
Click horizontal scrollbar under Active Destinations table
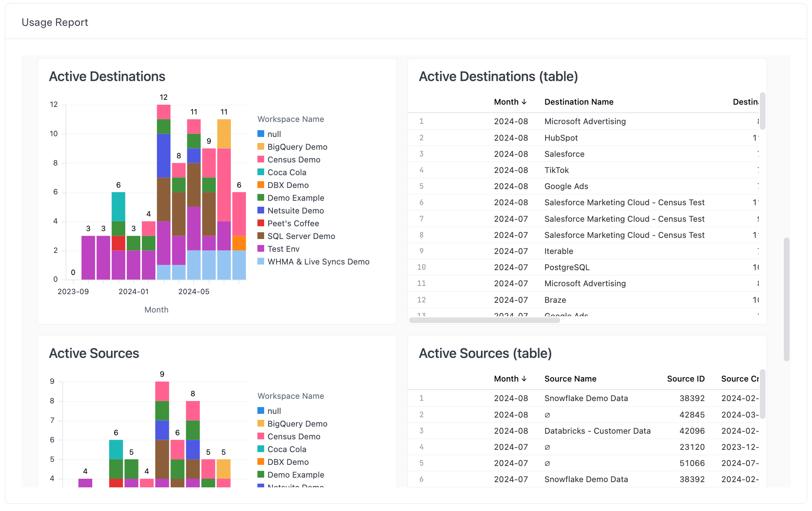tap(484, 320)
